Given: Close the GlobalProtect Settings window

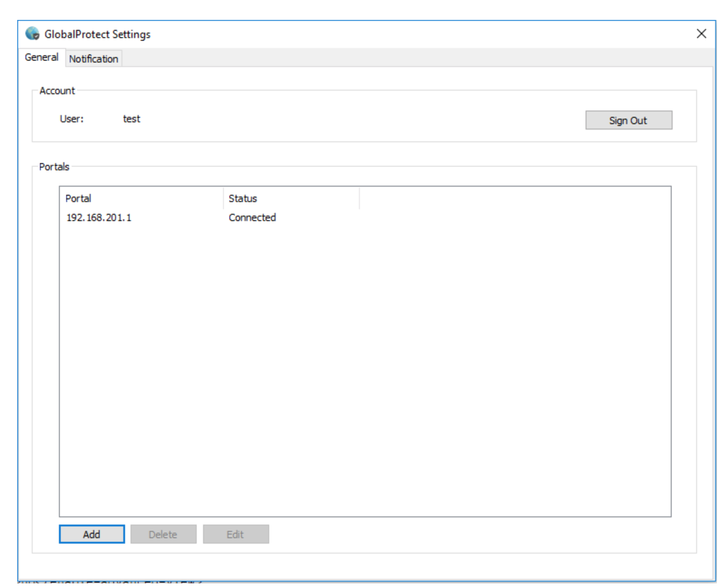Looking at the screenshot, I should coord(701,34).
